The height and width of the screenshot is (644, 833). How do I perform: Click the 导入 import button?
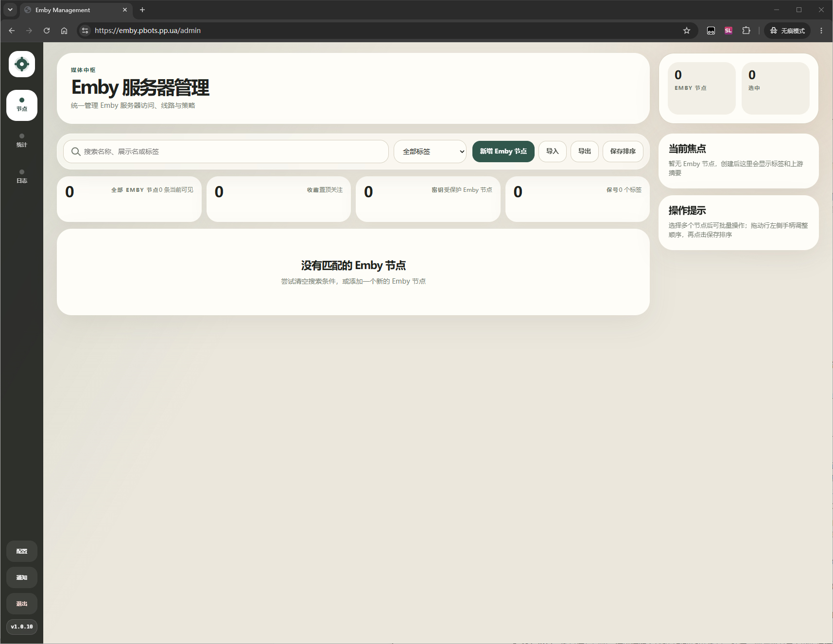tap(553, 152)
